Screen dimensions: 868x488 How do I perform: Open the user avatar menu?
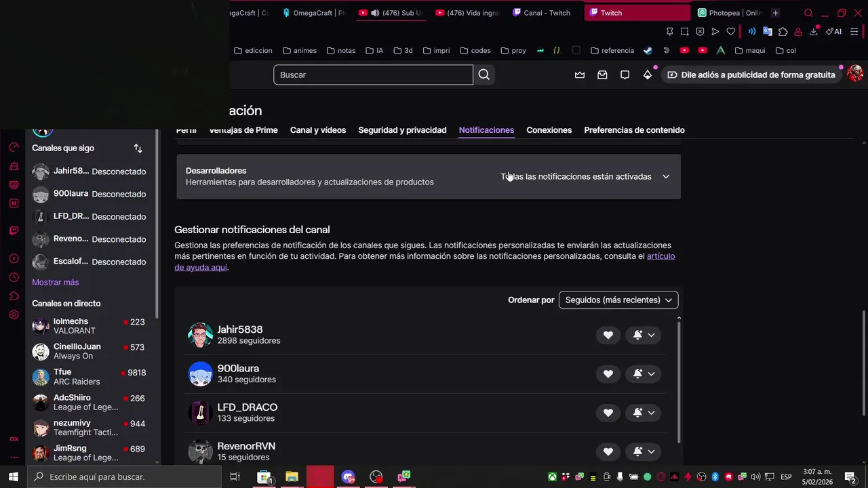tap(854, 74)
